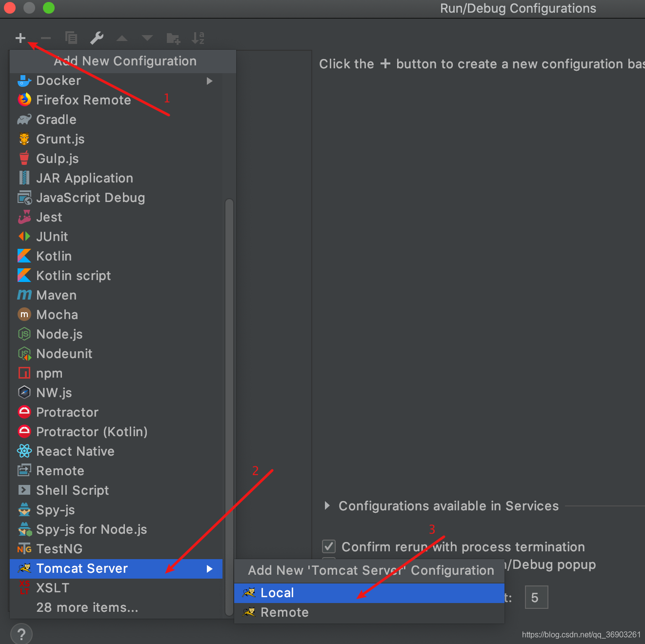
Task: Click the plus Add New Configuration button
Action: 20,38
